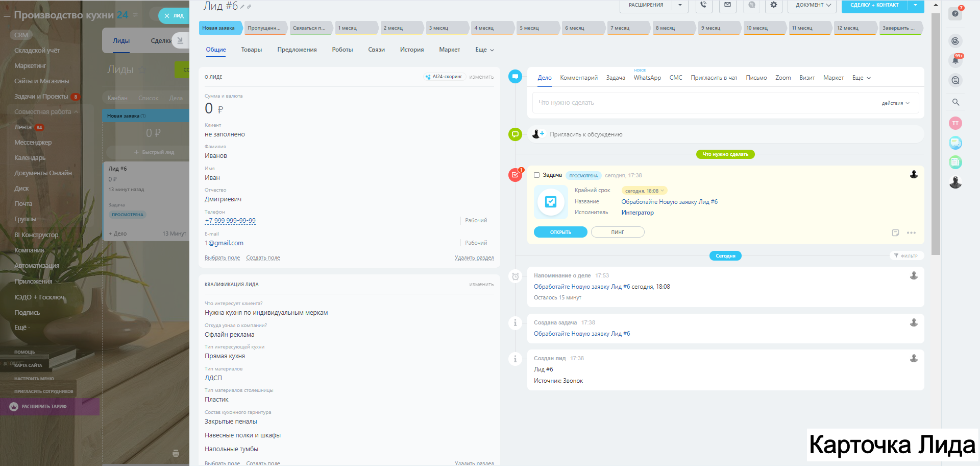Click the pencil icon beside Лид #6
The width and height of the screenshot is (980, 466).
point(242,7)
